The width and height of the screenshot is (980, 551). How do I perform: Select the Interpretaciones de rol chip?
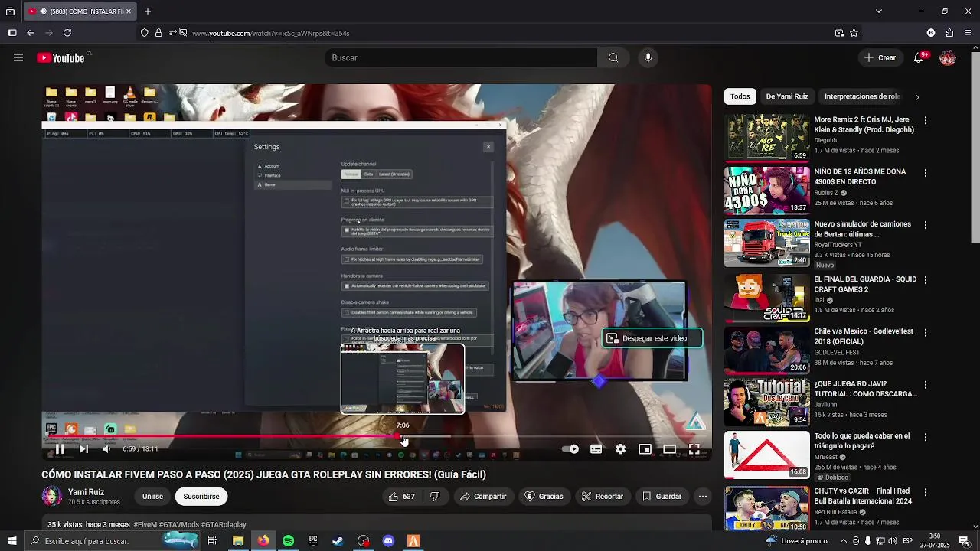pos(862,96)
